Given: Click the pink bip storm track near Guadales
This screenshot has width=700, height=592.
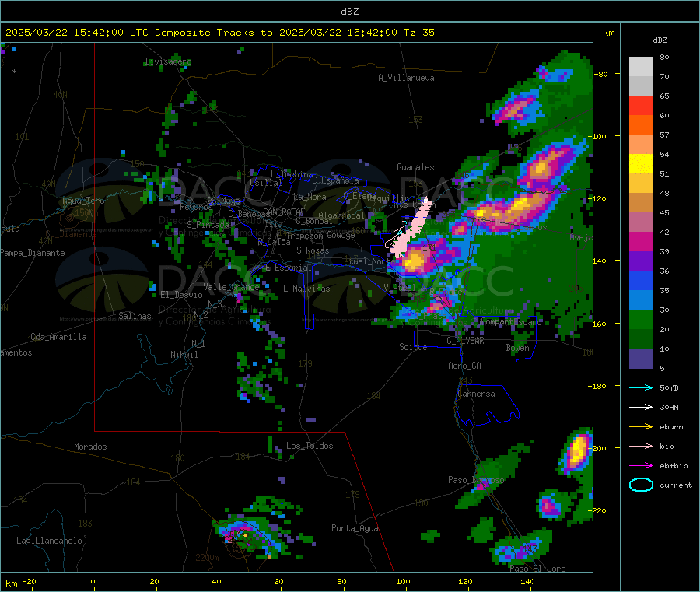Looking at the screenshot, I should coord(412,228).
